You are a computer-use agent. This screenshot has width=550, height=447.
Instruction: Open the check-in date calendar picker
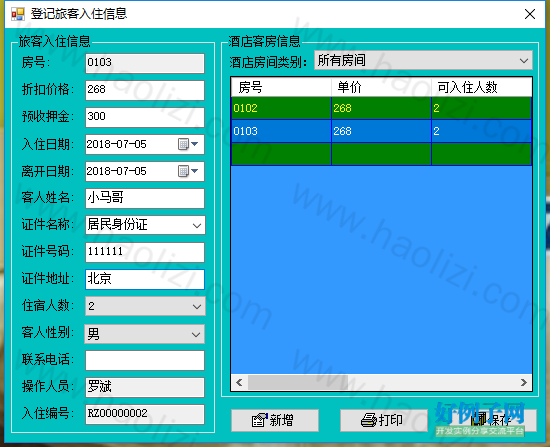point(189,144)
